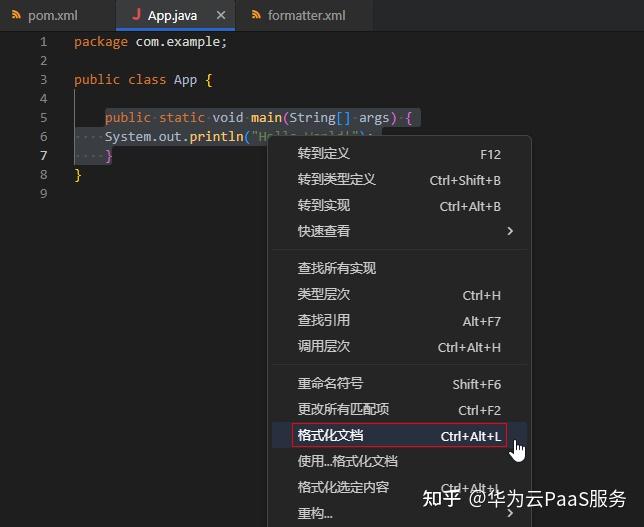The width and height of the screenshot is (644, 527).
Task: Select 查找引用 menu entry
Action: pos(399,321)
